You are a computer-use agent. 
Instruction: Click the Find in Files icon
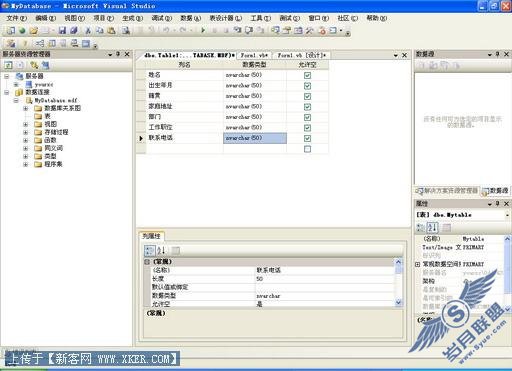(126, 31)
